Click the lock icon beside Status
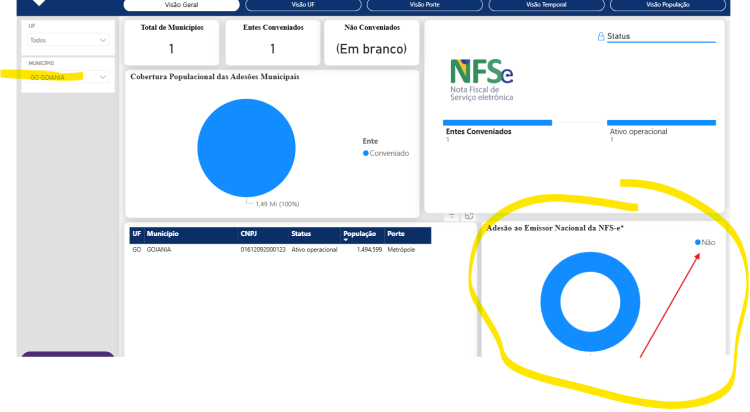 tap(601, 36)
